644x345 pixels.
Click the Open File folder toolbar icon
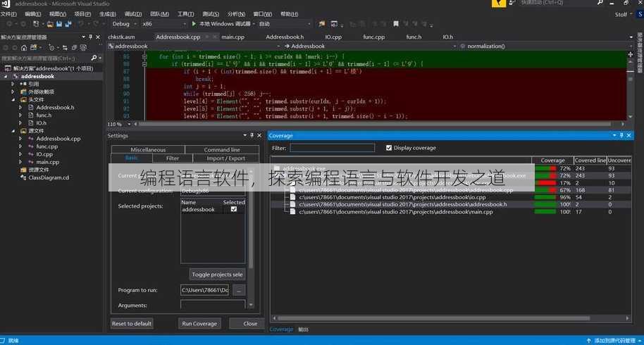50,24
